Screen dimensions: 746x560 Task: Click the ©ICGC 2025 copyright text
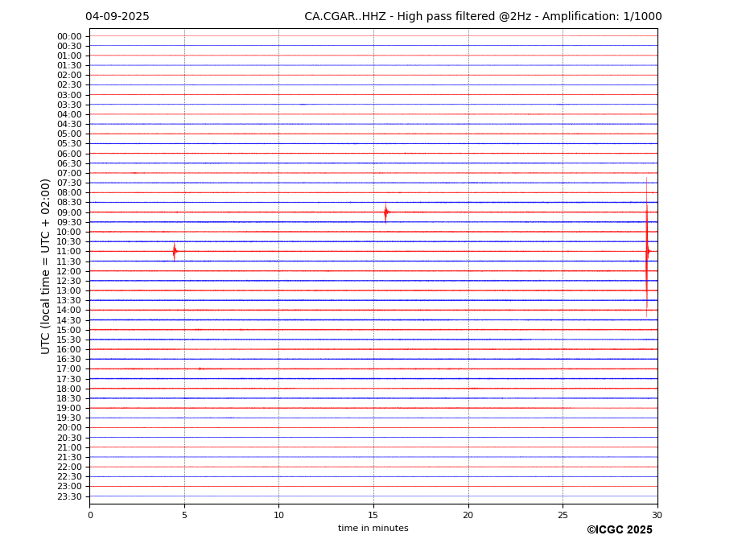point(620,530)
